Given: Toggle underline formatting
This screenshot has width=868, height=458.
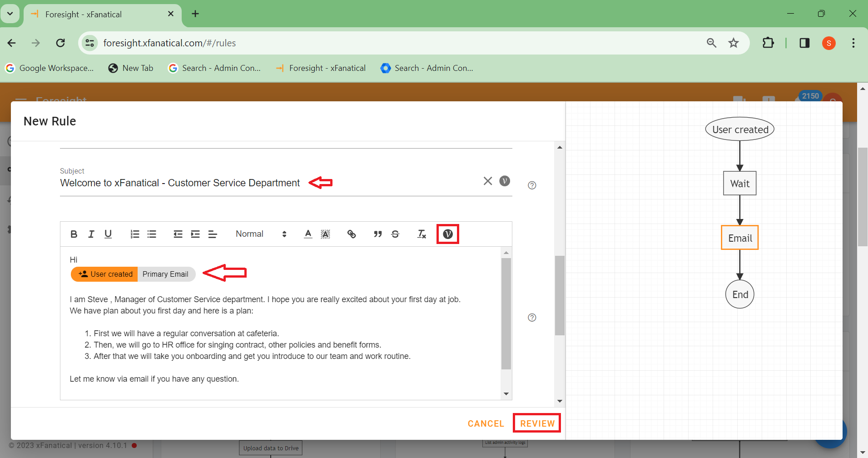Looking at the screenshot, I should tap(108, 234).
